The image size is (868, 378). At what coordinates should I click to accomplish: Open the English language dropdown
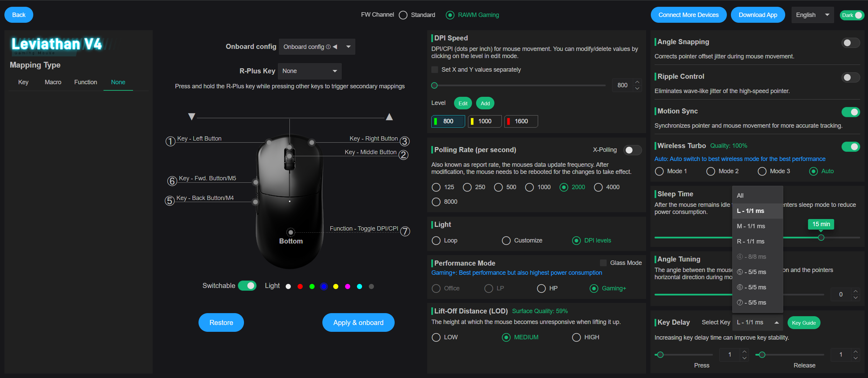(x=812, y=15)
